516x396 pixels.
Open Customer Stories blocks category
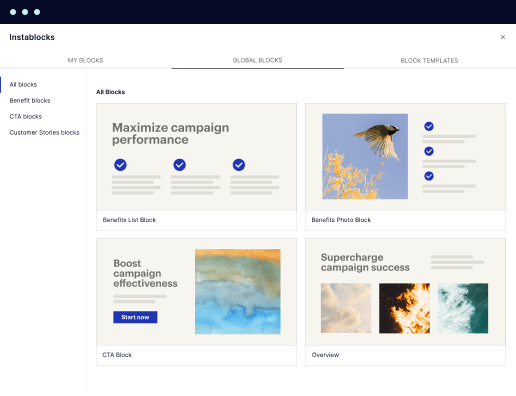(44, 133)
